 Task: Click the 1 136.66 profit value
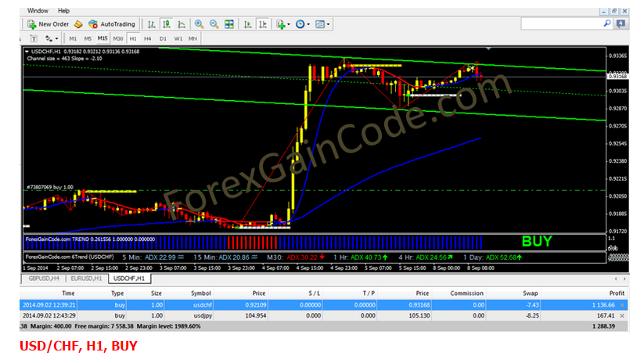tap(603, 305)
